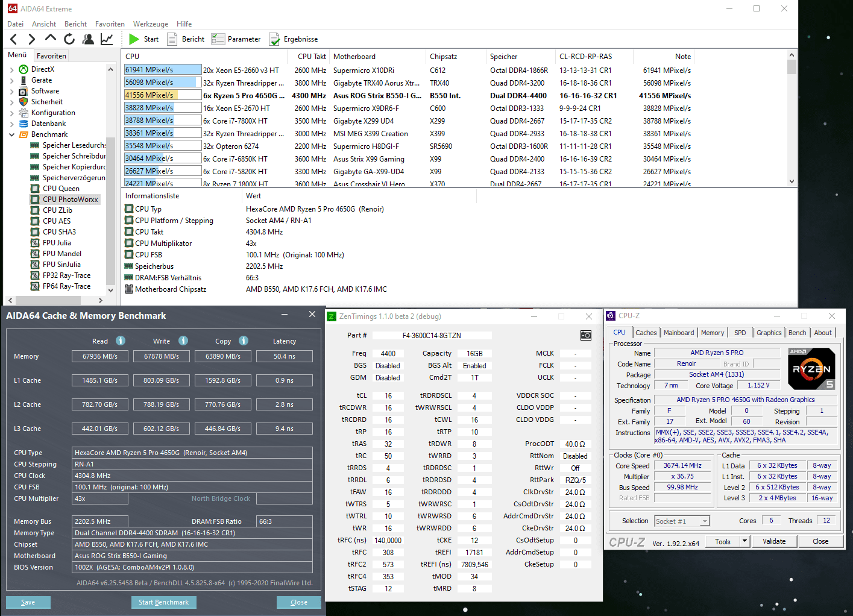Click Start Benchmark button
The width and height of the screenshot is (853, 616).
click(x=163, y=602)
